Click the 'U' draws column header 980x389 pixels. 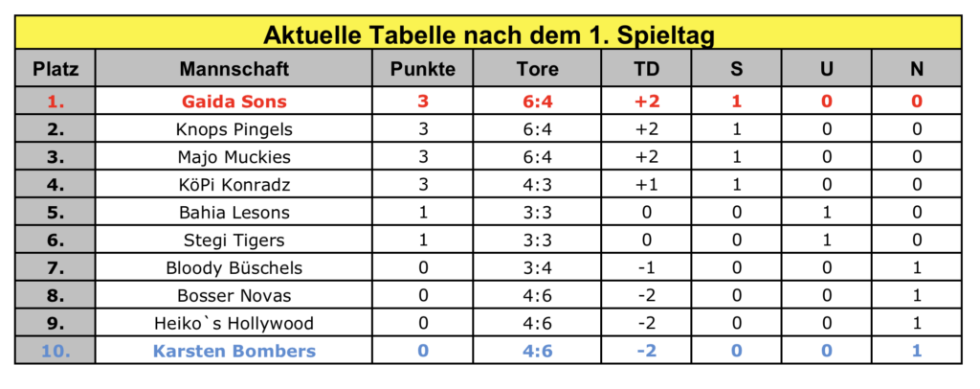[x=827, y=69]
